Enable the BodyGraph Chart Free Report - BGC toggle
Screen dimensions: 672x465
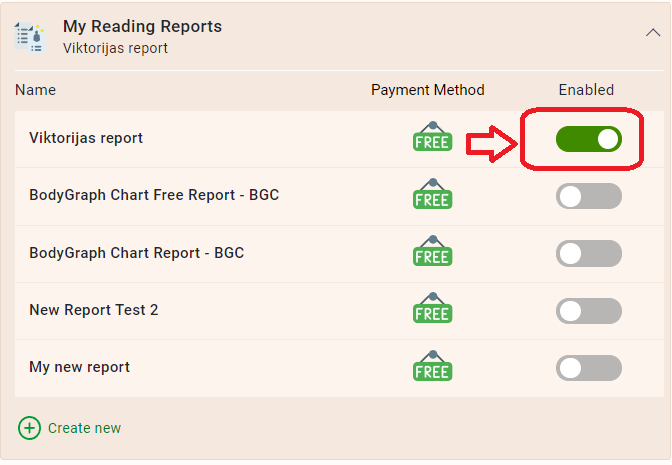coord(588,196)
